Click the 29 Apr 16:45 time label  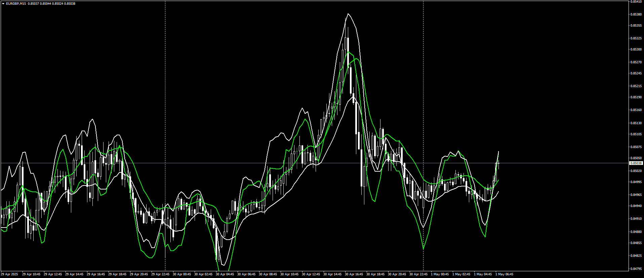[96, 274]
